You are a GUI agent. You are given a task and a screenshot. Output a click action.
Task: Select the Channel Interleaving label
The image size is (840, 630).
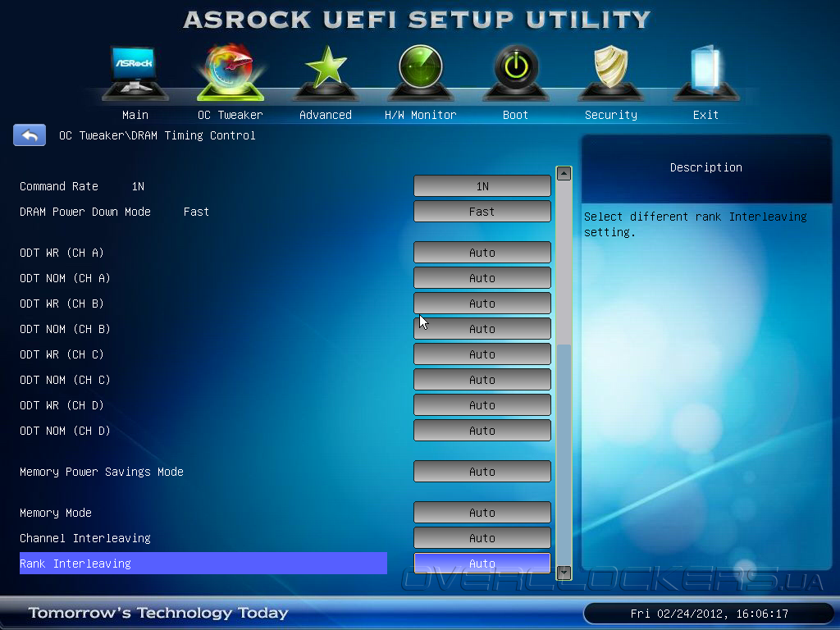pos(85,538)
